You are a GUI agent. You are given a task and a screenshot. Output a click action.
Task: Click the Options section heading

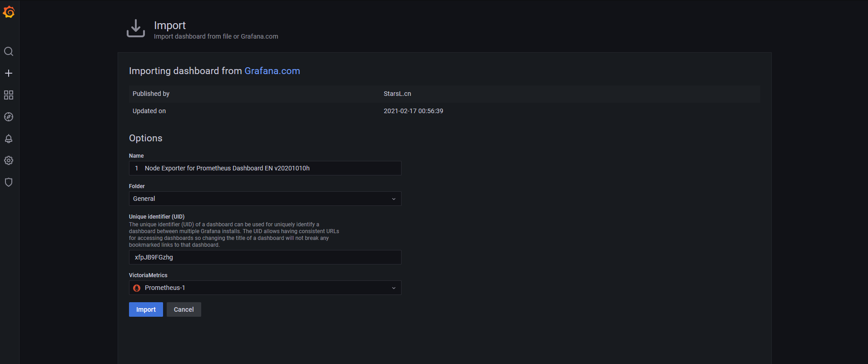coord(145,138)
